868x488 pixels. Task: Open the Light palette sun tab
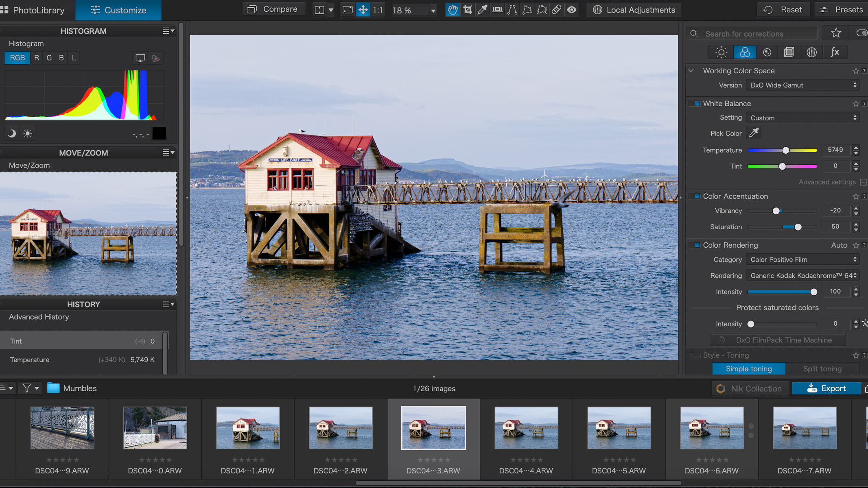(721, 52)
